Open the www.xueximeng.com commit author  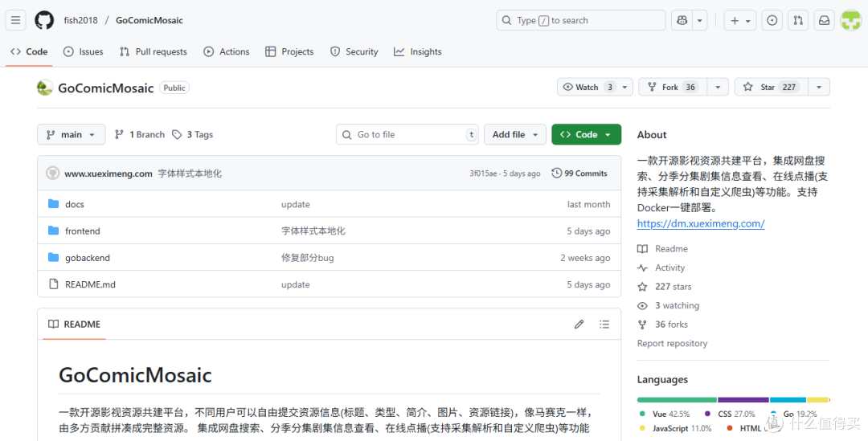pos(108,174)
